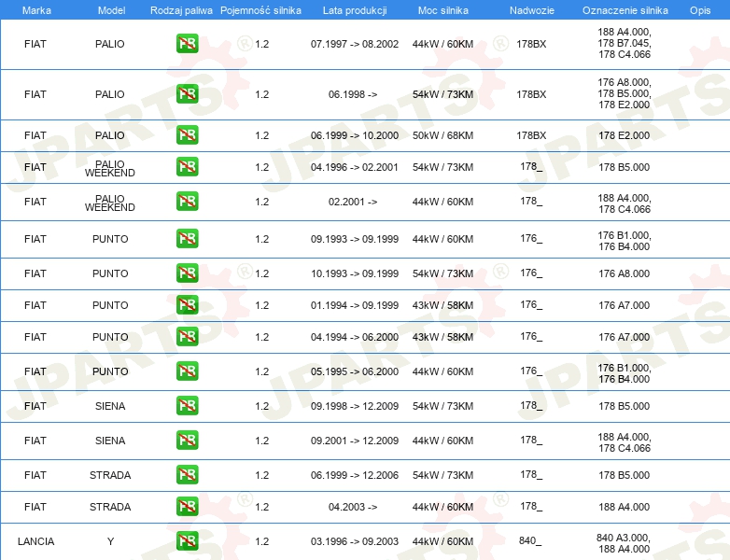Viewport: 730px width, 560px height.
Task: Click production date 06.1998 ->
Action: [x=353, y=94]
